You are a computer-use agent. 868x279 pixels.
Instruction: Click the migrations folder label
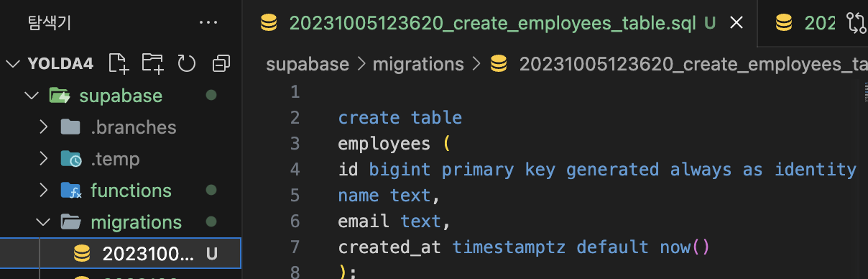[x=136, y=222]
